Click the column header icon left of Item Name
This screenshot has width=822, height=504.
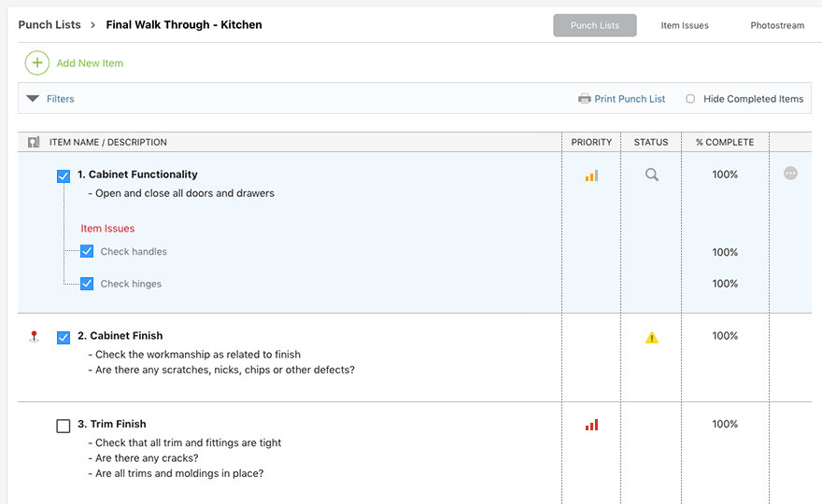coord(34,143)
